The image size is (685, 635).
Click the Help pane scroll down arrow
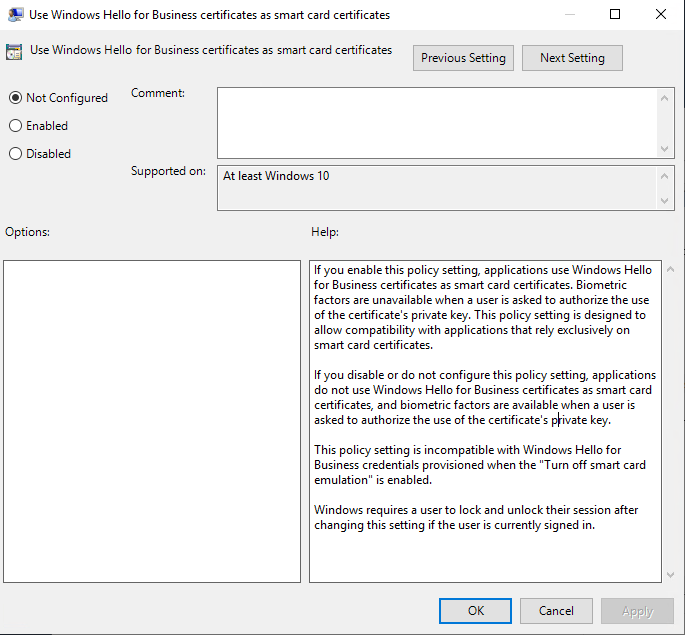click(x=670, y=574)
